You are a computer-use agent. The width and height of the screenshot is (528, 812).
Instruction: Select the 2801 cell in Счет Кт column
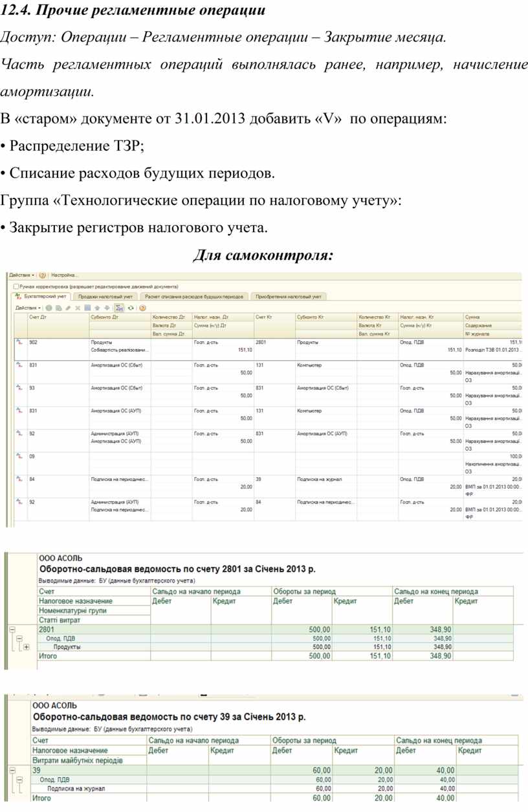pos(274,342)
